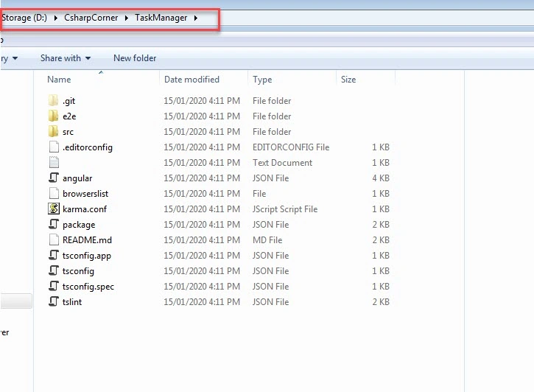The image size is (534, 392).
Task: Select the angular file name
Action: pos(77,178)
